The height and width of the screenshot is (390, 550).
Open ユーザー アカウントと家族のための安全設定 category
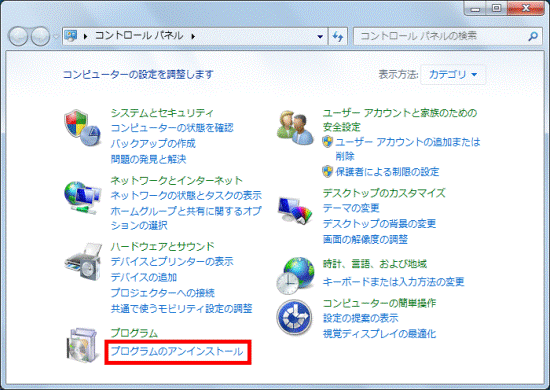tap(400, 120)
